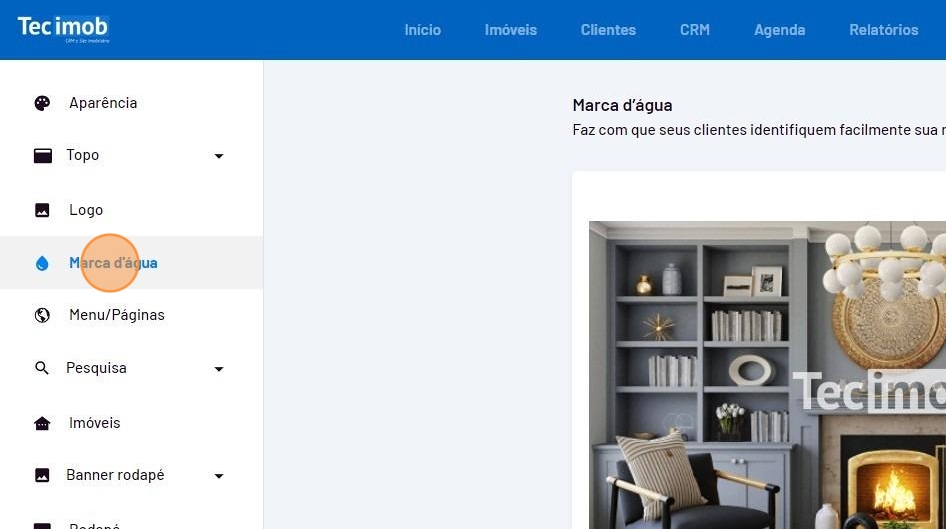Click the Marca d'água water drop icon
The height and width of the screenshot is (529, 946).
(42, 263)
